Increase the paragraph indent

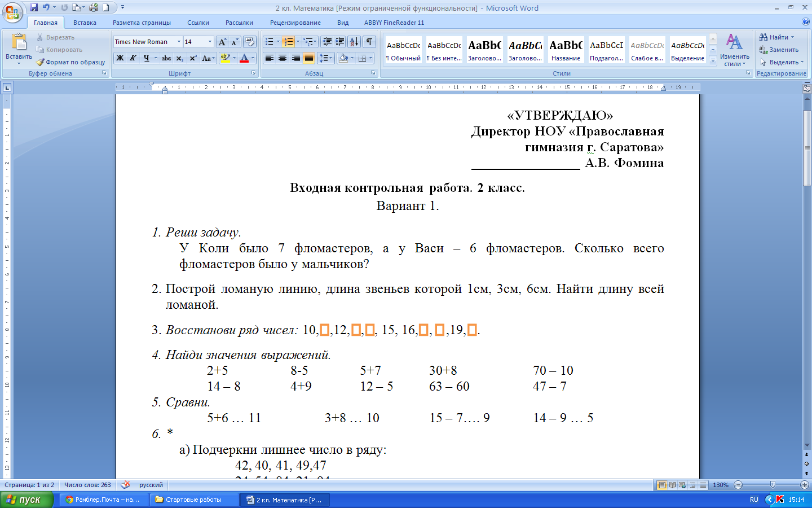coord(339,42)
